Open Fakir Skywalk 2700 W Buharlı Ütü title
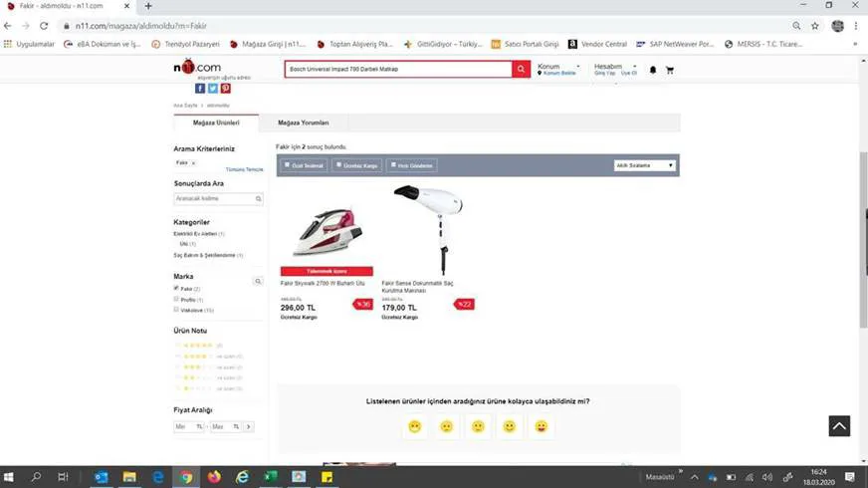This screenshot has height=488, width=868. click(323, 283)
